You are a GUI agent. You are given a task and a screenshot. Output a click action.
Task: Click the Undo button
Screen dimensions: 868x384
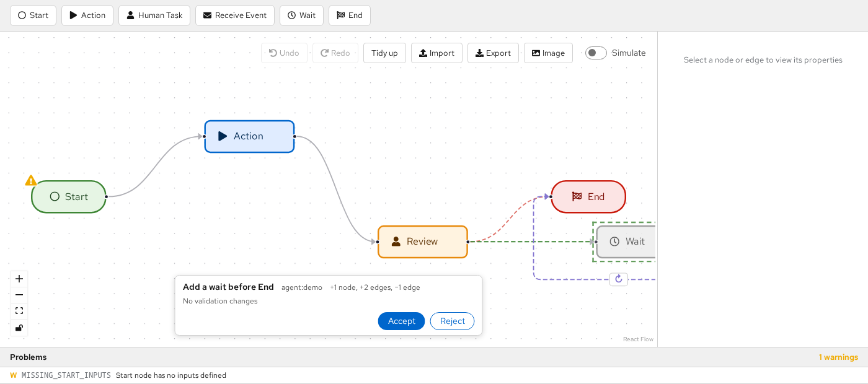[x=284, y=53]
